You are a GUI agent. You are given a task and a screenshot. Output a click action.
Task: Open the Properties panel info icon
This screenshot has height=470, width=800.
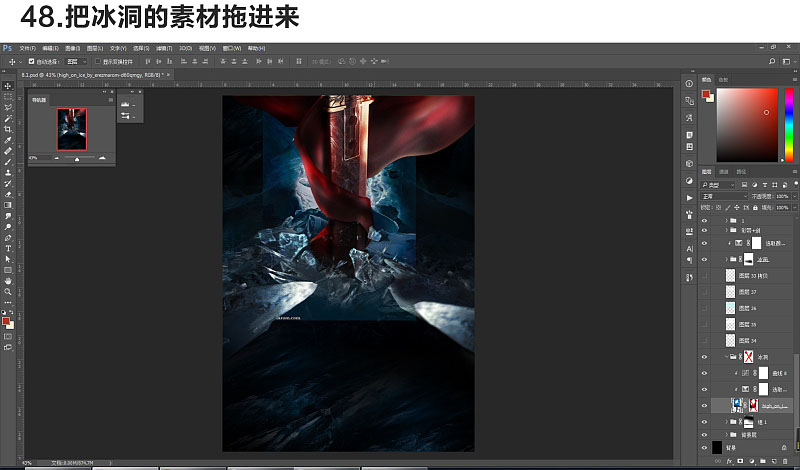click(x=689, y=84)
